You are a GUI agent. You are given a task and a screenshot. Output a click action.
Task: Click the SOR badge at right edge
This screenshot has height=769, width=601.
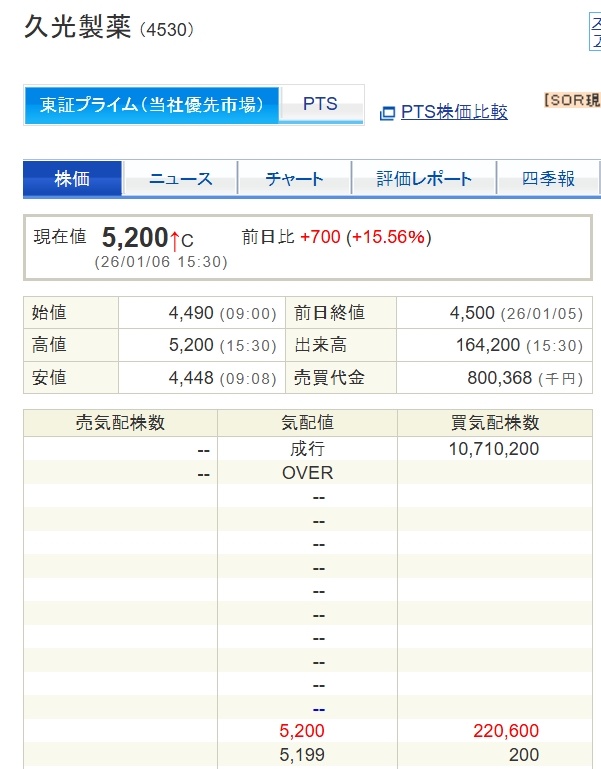coord(571,100)
